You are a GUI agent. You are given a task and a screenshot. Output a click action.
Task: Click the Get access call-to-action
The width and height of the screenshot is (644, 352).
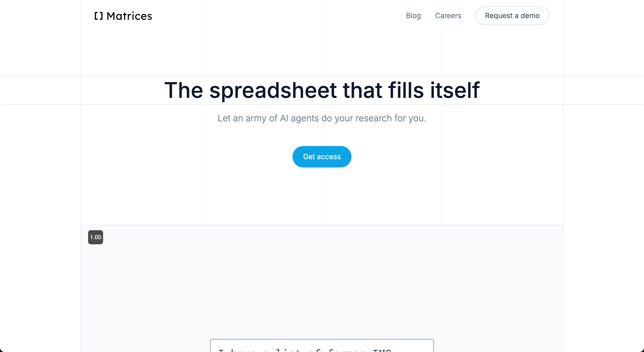coord(322,157)
